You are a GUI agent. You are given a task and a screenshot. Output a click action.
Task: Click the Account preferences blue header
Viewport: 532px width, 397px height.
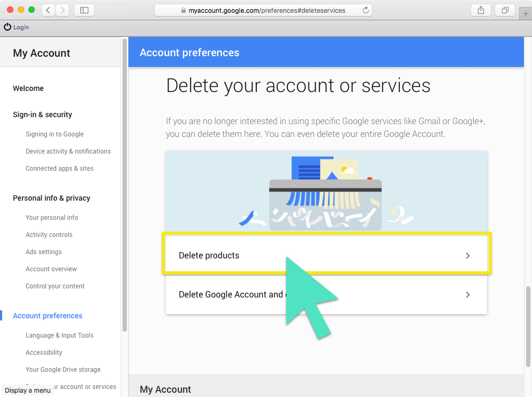326,52
